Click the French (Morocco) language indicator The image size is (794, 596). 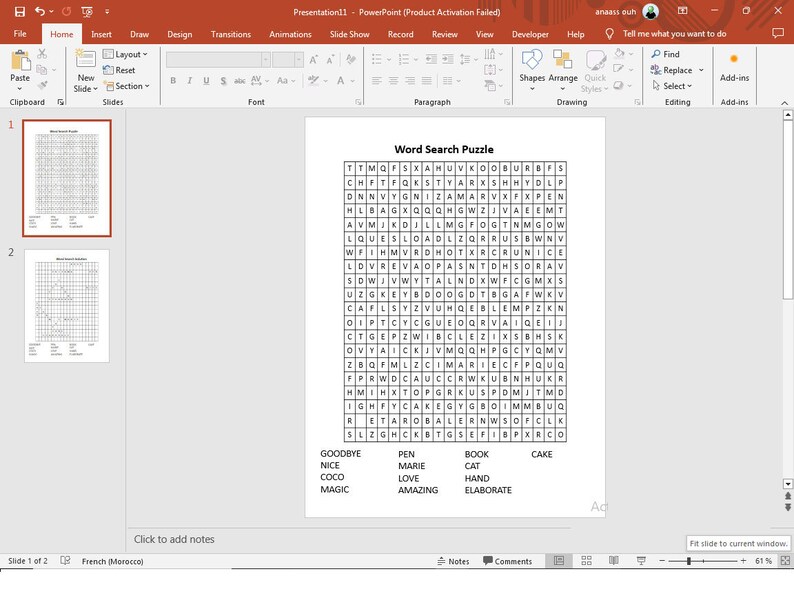pyautogui.click(x=112, y=561)
